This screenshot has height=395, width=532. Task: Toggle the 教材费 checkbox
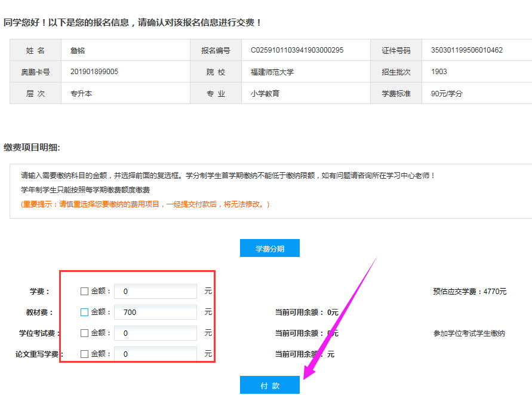84,312
